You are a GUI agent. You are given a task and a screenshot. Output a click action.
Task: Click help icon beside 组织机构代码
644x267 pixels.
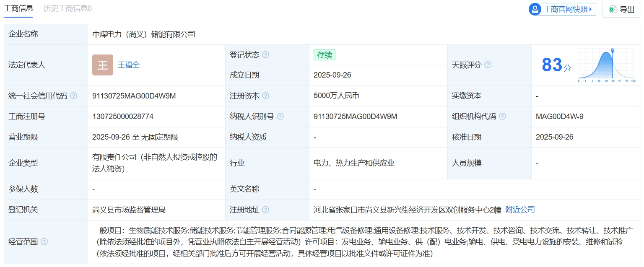pyautogui.click(x=502, y=117)
